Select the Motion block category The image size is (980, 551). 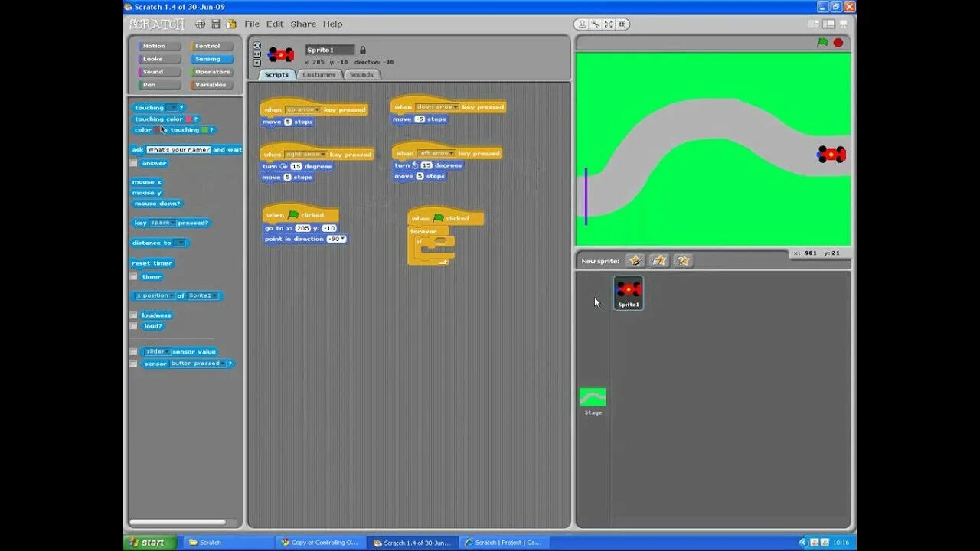tap(159, 46)
